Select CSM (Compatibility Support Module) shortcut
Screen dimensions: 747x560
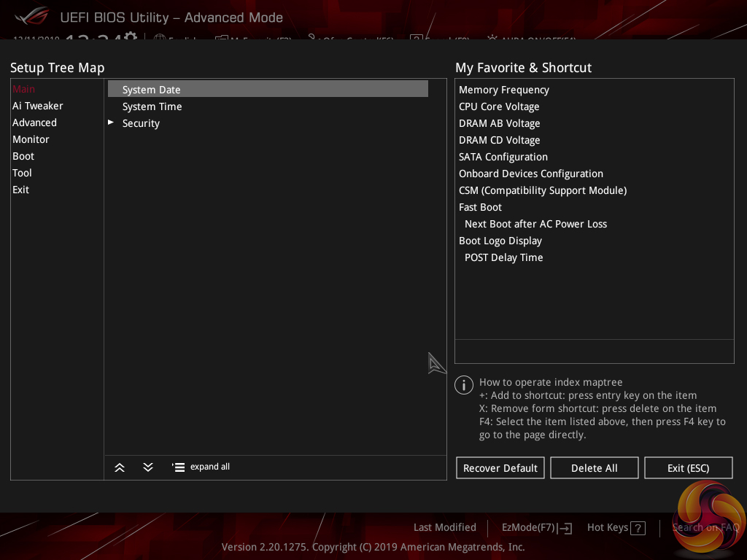click(543, 190)
